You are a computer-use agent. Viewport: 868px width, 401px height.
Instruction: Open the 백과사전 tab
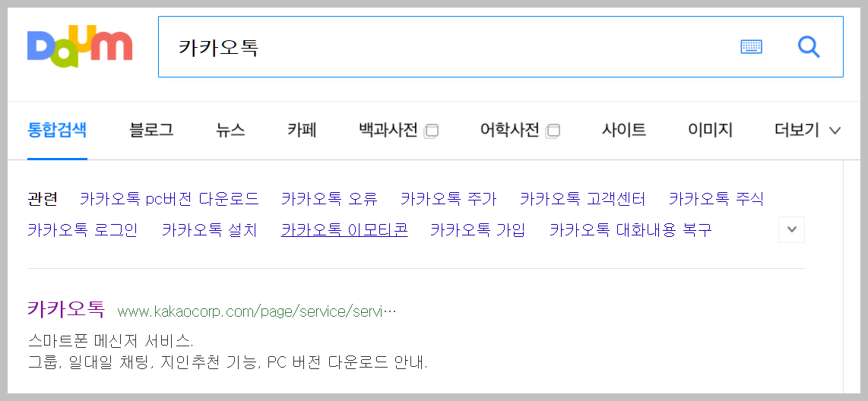pyautogui.click(x=388, y=131)
